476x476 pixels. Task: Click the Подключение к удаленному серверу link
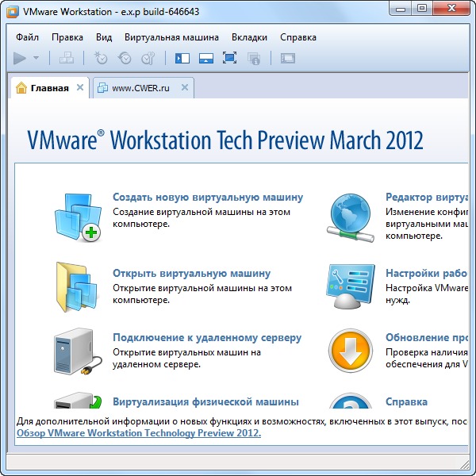click(207, 337)
